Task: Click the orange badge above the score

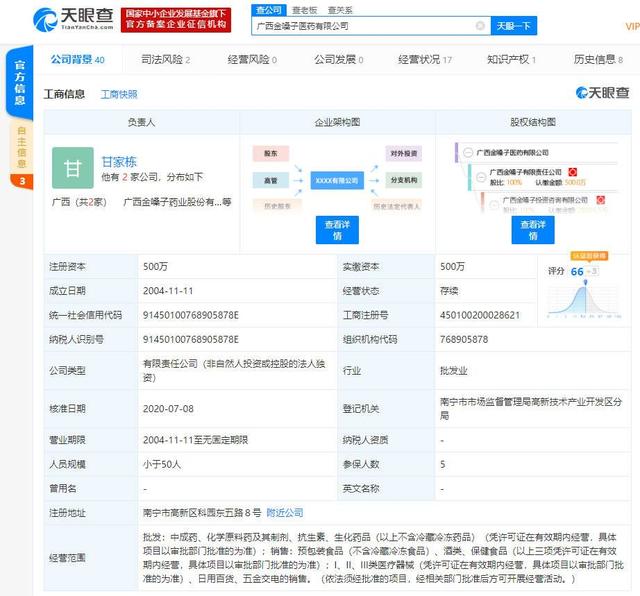Action: pyautogui.click(x=589, y=256)
